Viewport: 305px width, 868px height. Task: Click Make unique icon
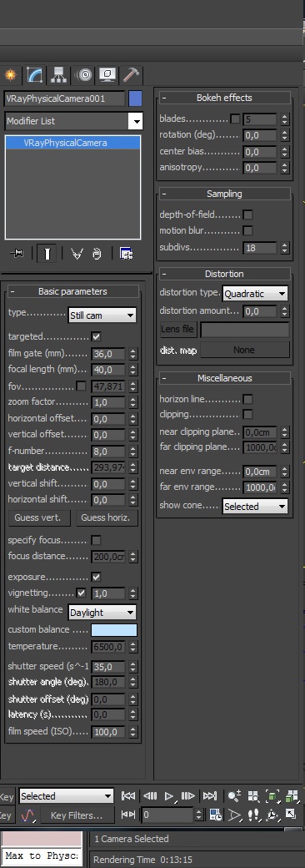[77, 254]
